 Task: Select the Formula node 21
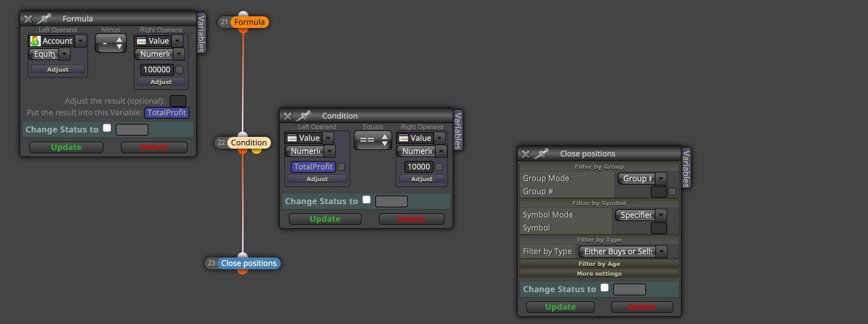tap(249, 22)
